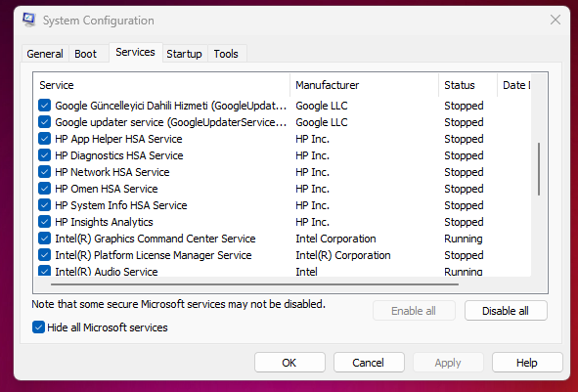Click the vertical scrollbar in services list

[x=539, y=169]
